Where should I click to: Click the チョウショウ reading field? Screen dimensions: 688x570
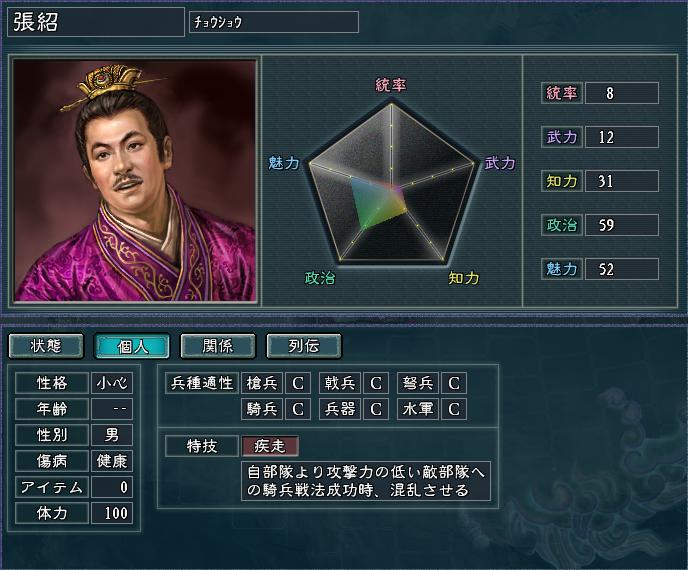(274, 22)
